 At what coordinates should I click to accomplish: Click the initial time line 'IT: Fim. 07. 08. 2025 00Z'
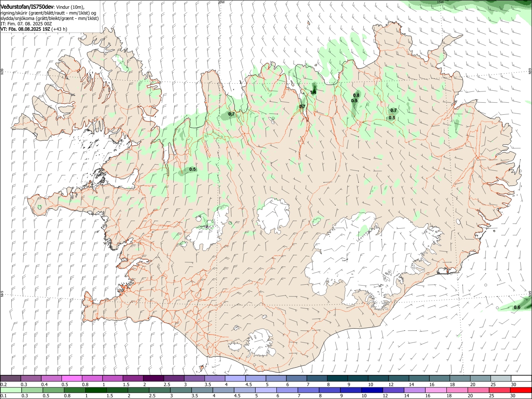26,24
